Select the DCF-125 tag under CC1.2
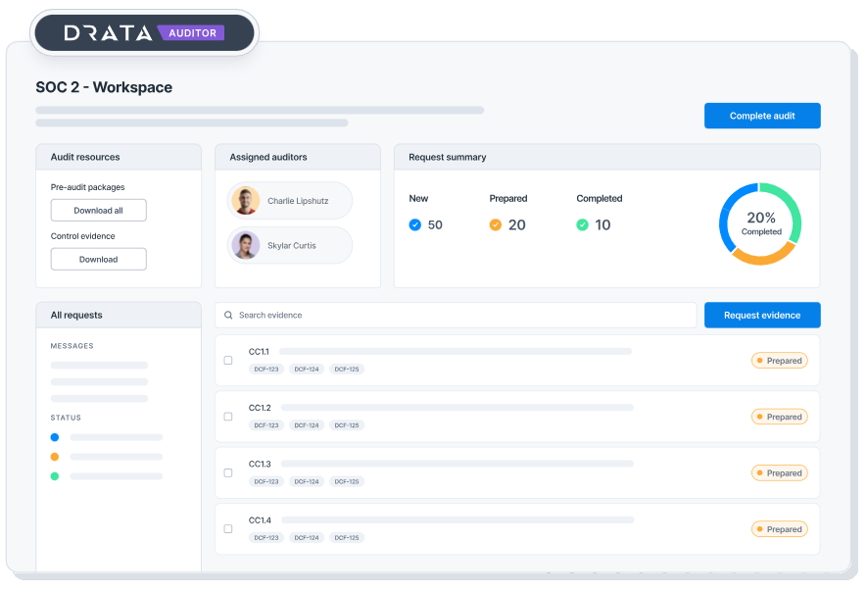This screenshot has height=593, width=868. pyautogui.click(x=347, y=425)
